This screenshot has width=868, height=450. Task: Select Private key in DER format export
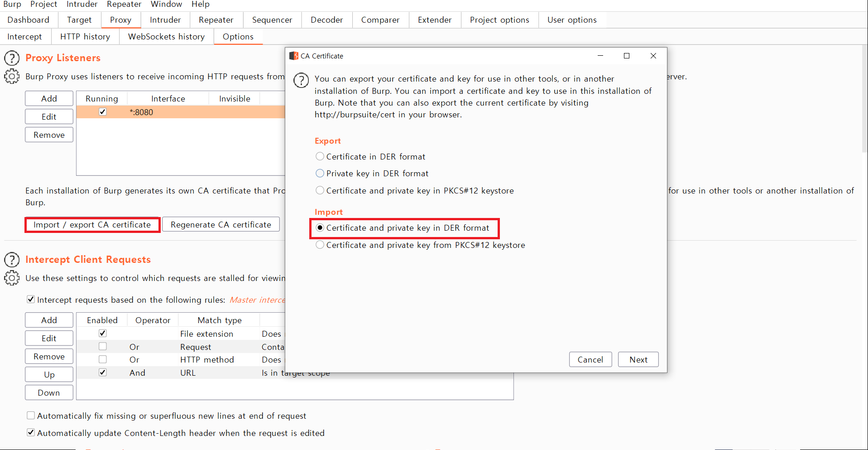point(320,173)
